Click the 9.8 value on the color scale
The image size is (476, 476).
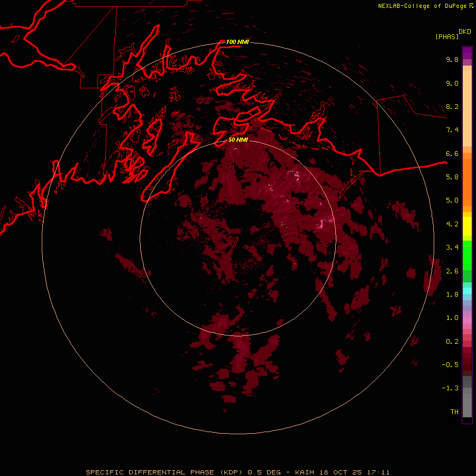pyautogui.click(x=452, y=59)
